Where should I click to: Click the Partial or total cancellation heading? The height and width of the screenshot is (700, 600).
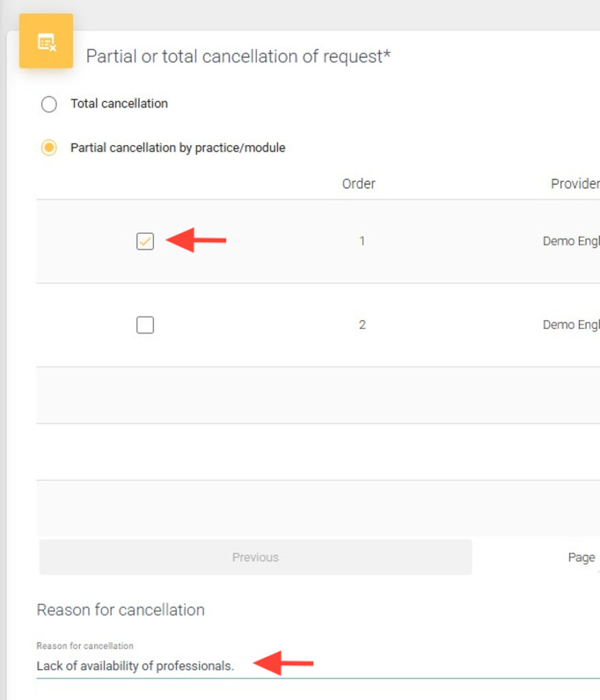coord(238,56)
